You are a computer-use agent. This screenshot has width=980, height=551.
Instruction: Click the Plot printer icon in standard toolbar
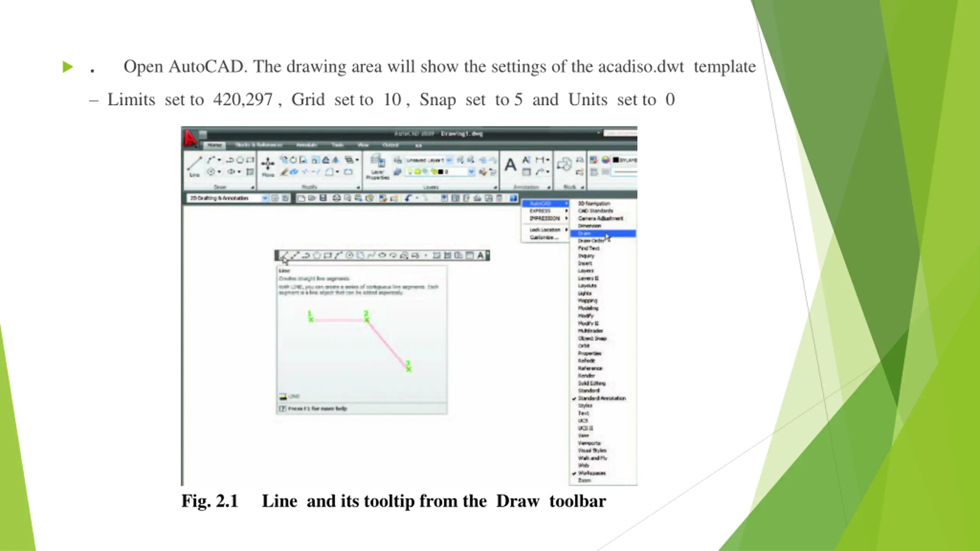[336, 198]
